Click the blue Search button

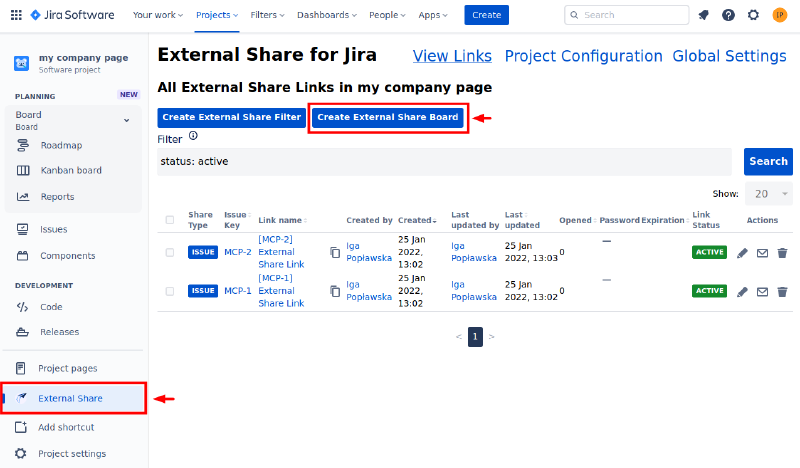(768, 161)
